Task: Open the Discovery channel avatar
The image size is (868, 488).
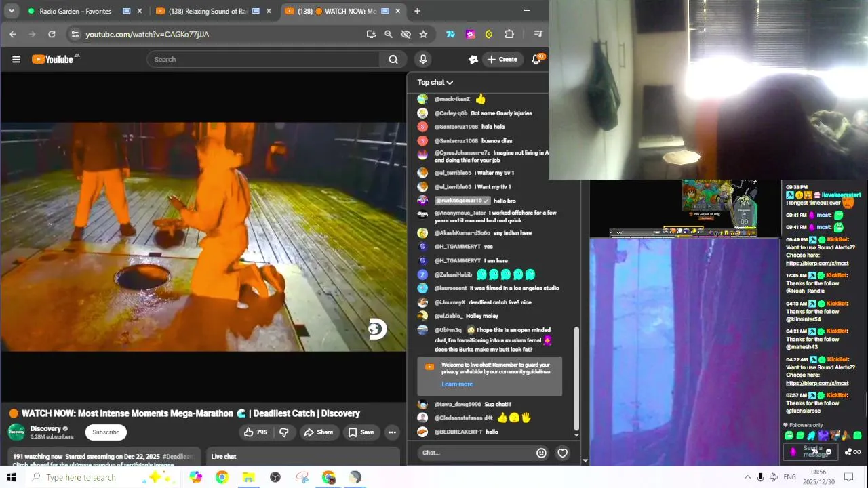Action: pyautogui.click(x=16, y=432)
